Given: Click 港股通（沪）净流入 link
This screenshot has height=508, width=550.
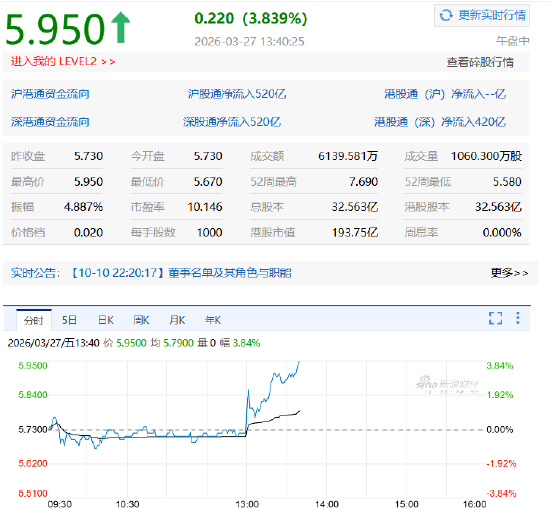Looking at the screenshot, I should 445,94.
